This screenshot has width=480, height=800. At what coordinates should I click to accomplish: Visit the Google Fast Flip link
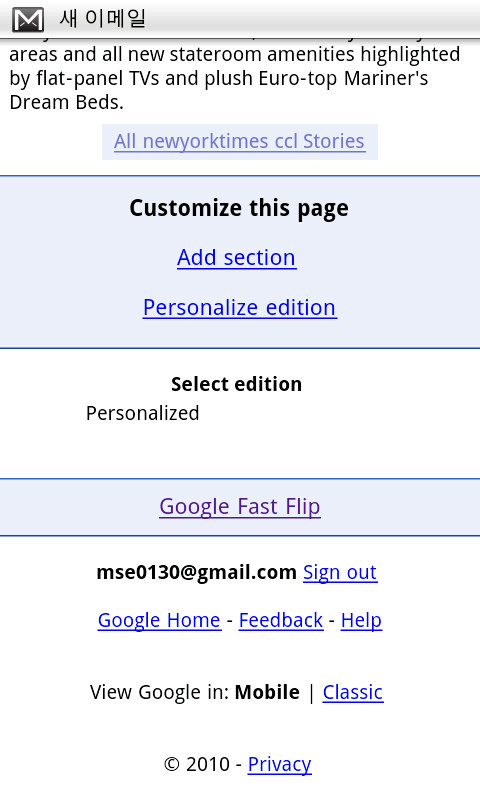(239, 507)
